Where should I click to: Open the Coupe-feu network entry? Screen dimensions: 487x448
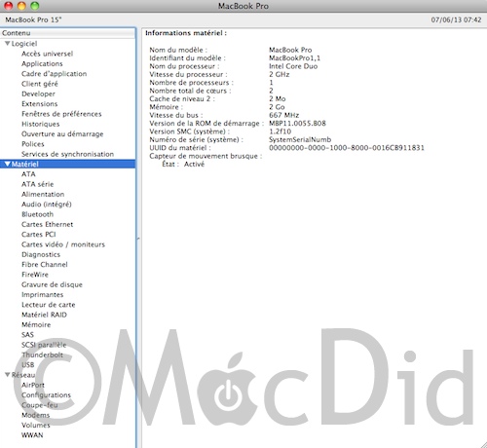click(40, 405)
